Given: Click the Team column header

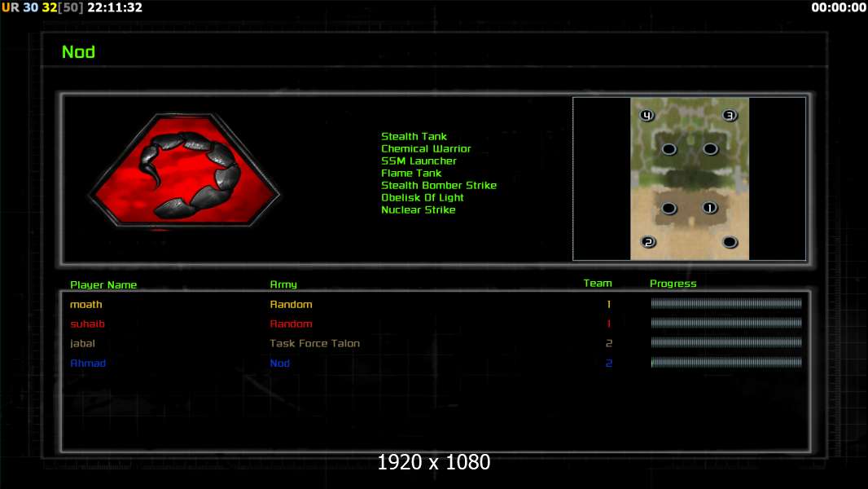Looking at the screenshot, I should pos(598,283).
